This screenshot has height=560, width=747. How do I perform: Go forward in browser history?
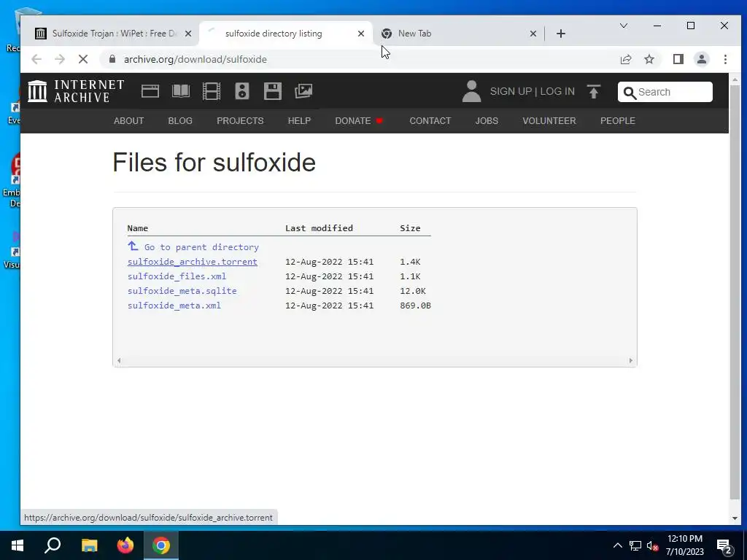tap(60, 59)
